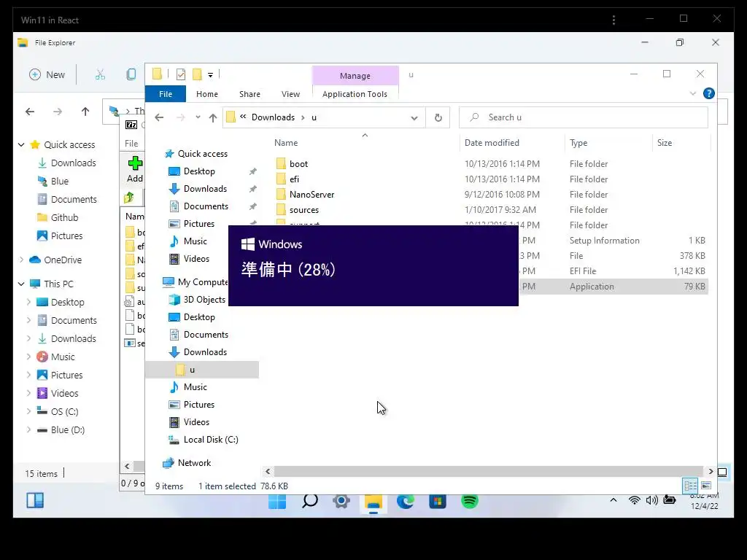
Task: Collapse the Quick access tree in left sidebar
Action: 21,144
